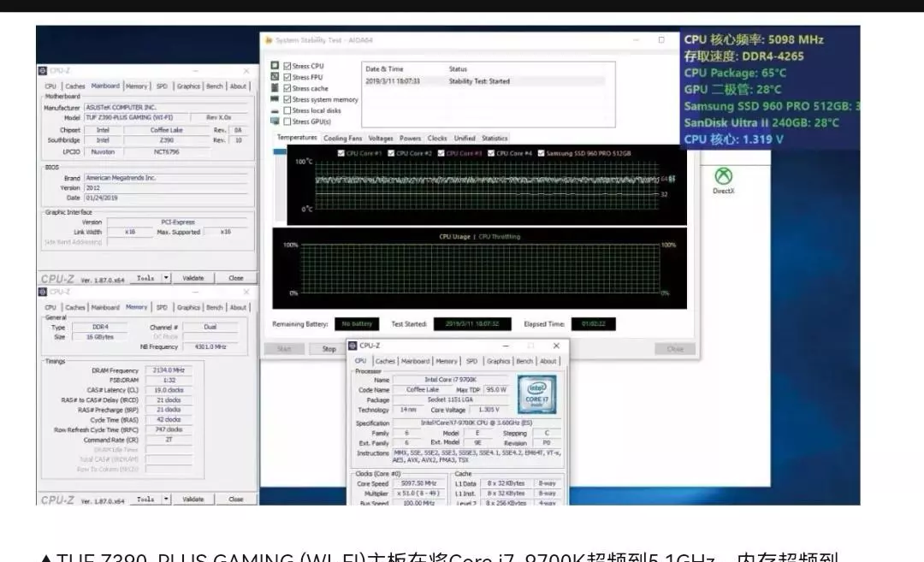The width and height of the screenshot is (924, 562).
Task: Click Tools button in Mainboard CPU-Z window
Action: coord(145,278)
